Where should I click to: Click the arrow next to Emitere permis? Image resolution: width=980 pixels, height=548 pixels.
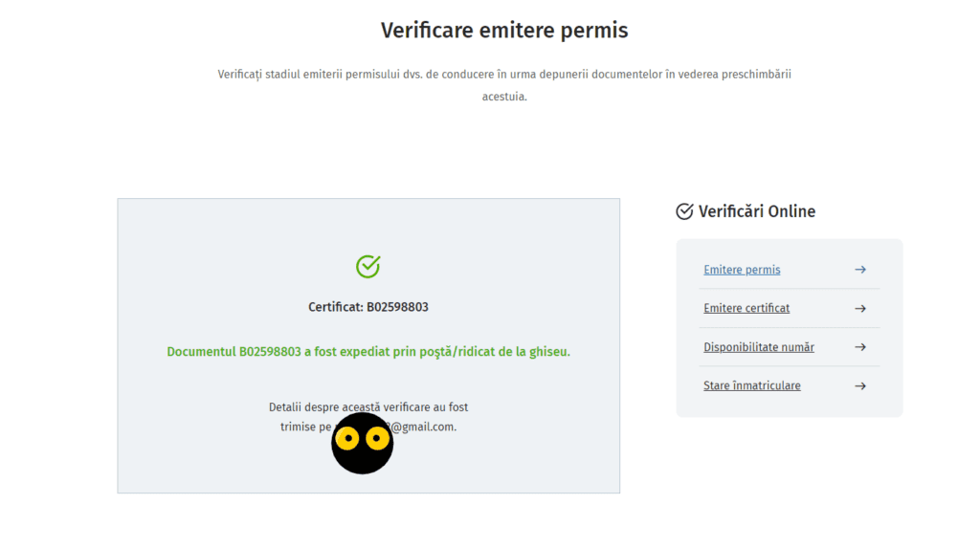(x=859, y=270)
